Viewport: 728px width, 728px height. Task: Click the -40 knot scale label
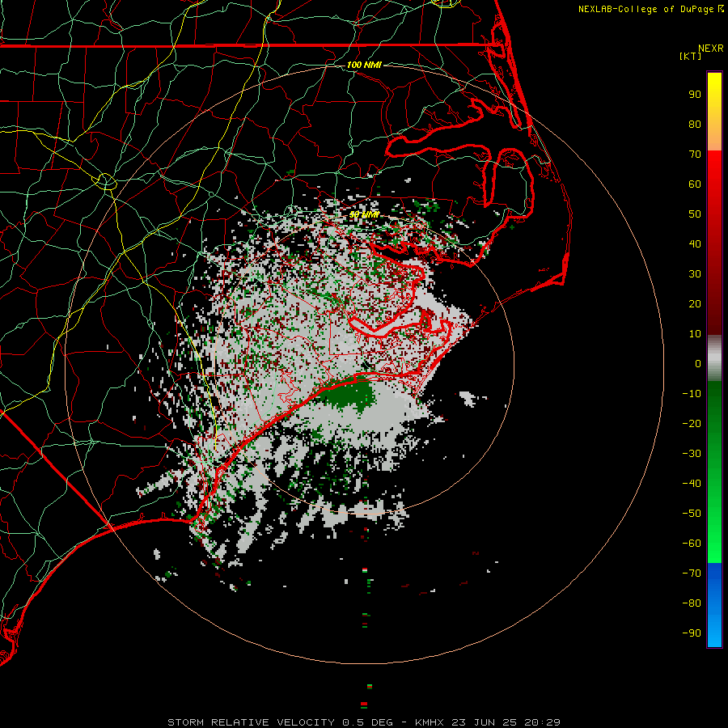[692, 484]
